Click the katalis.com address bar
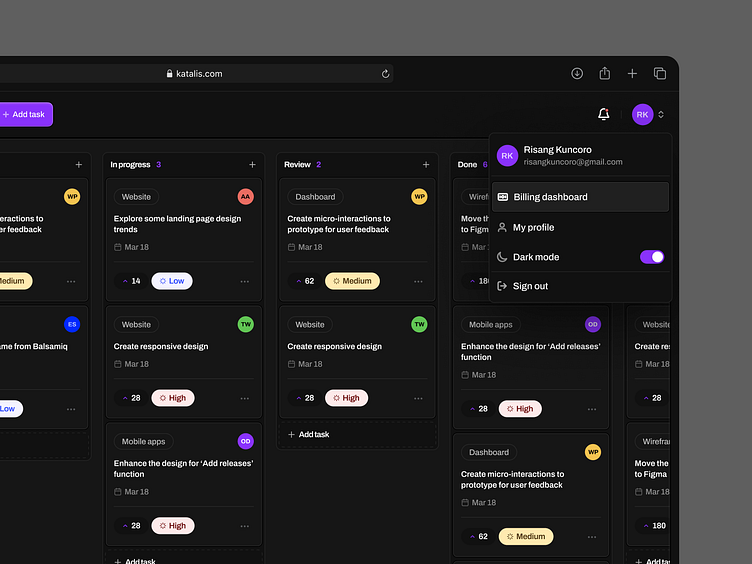This screenshot has height=564, width=752. tap(194, 74)
